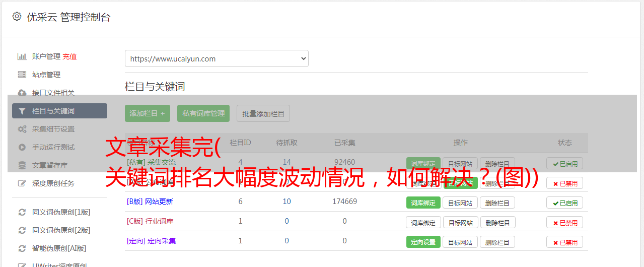The image size is (644, 267).
Task: Open 同义词伪原创[2版] via its refresh icon
Action: click(x=22, y=230)
